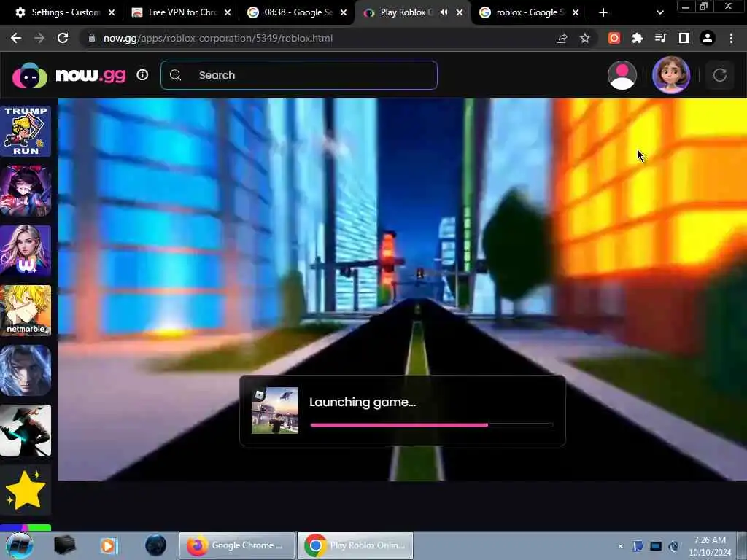
Task: Open the info icon beside now.gg logo
Action: click(x=142, y=75)
